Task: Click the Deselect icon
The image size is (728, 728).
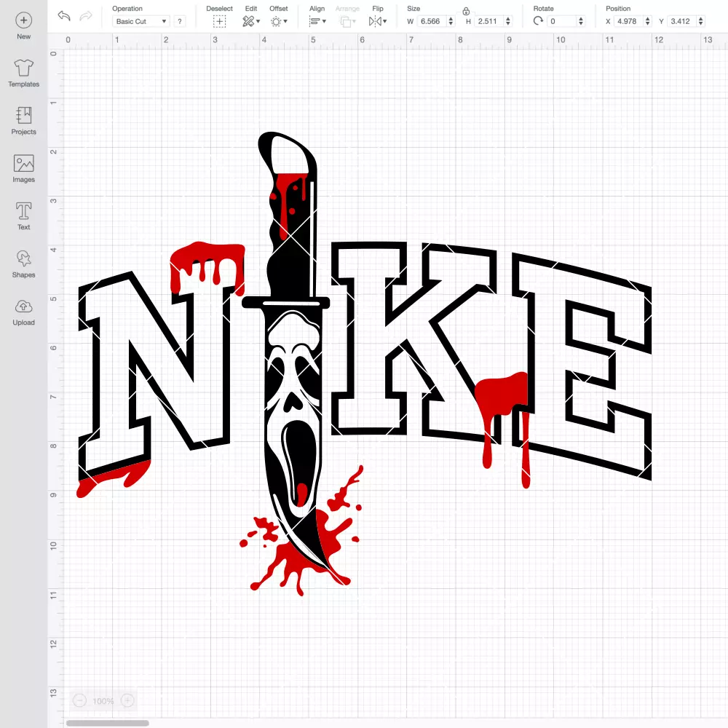Action: coord(219,21)
